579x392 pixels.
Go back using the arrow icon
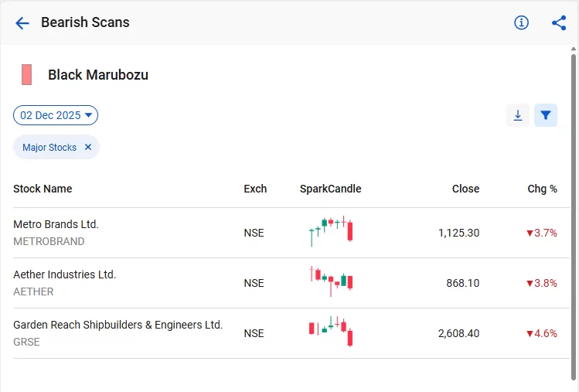[x=22, y=23]
